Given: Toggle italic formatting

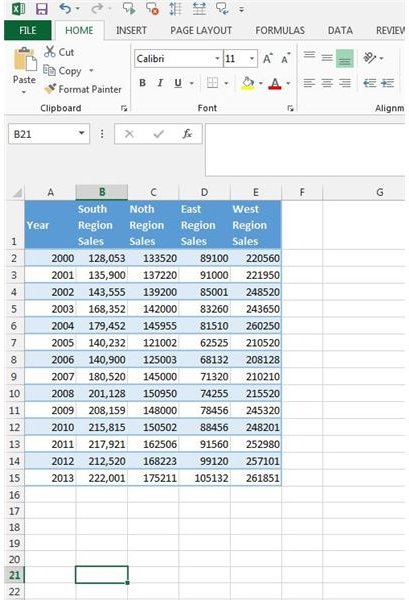Looking at the screenshot, I should coord(160,83).
